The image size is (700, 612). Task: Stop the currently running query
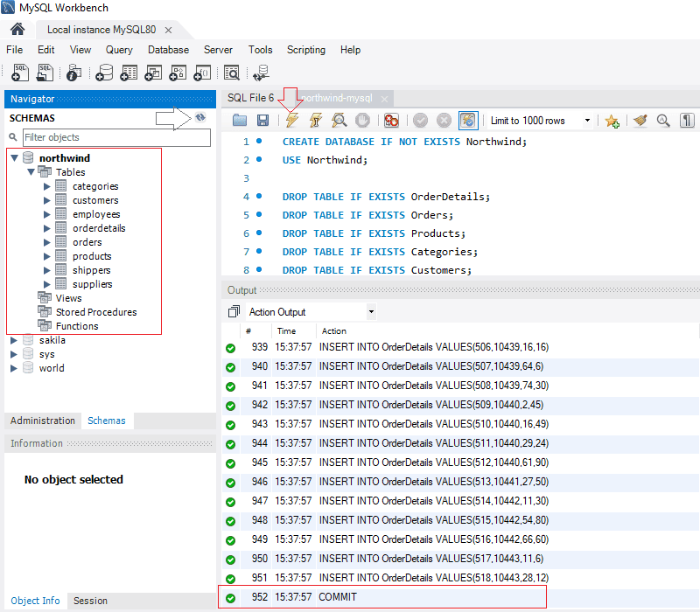[362, 120]
